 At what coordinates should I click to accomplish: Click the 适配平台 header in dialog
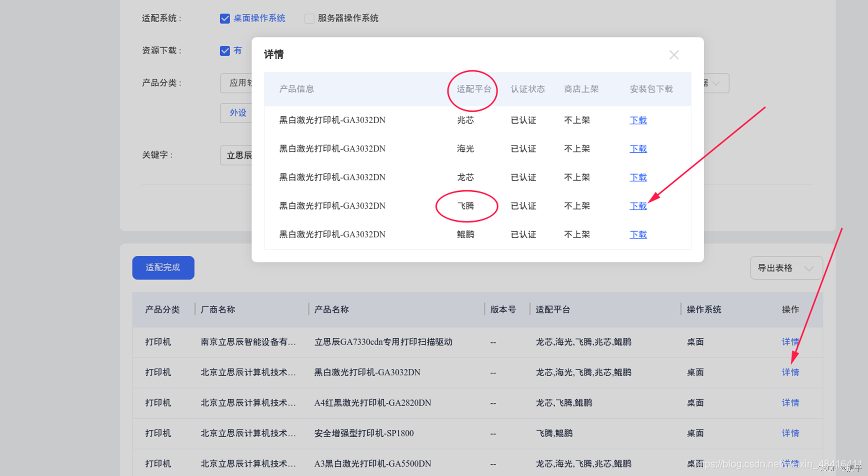click(x=473, y=89)
